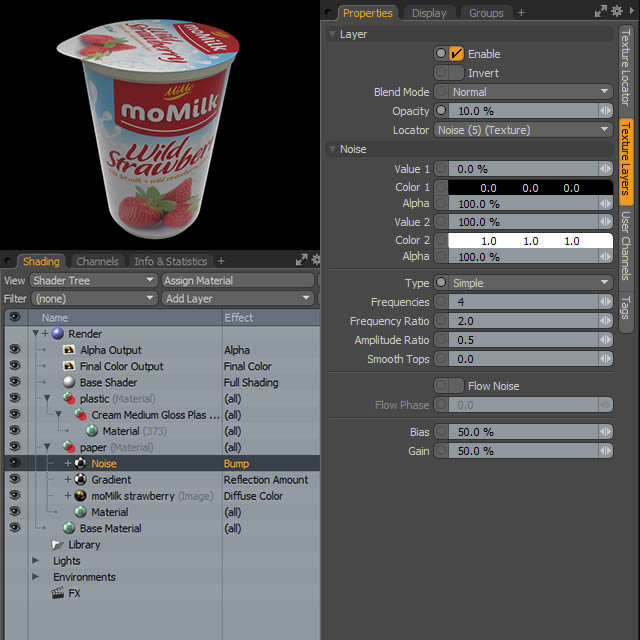This screenshot has height=640, width=640.
Task: Click the visibility column header eye icon
Action: 15,317
